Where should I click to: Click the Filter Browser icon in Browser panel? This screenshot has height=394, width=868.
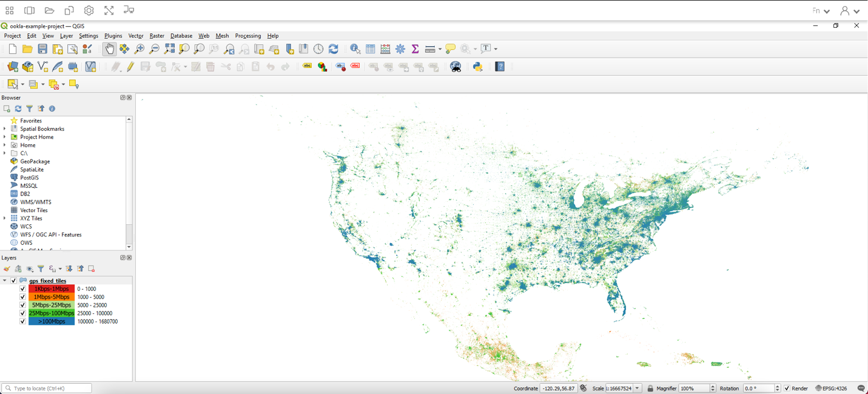tap(30, 109)
